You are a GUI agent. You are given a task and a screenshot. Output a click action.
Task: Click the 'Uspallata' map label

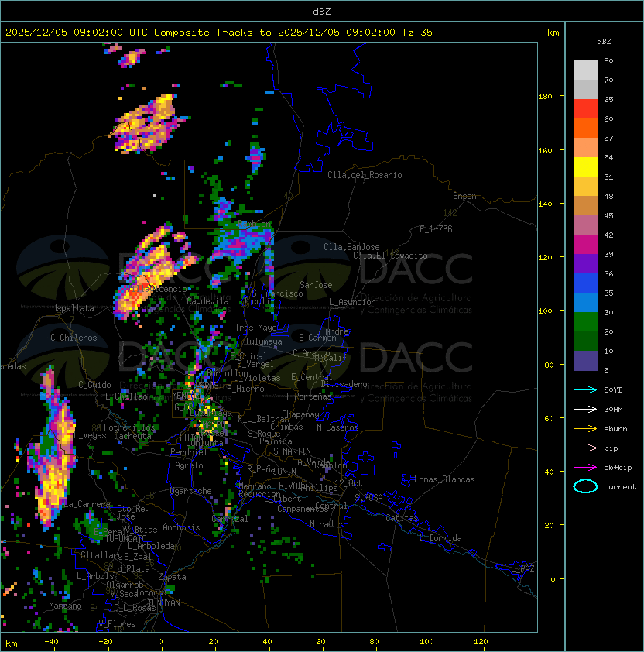tap(73, 308)
